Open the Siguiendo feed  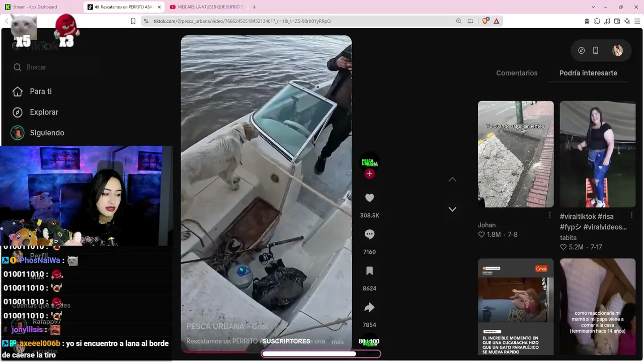47,133
